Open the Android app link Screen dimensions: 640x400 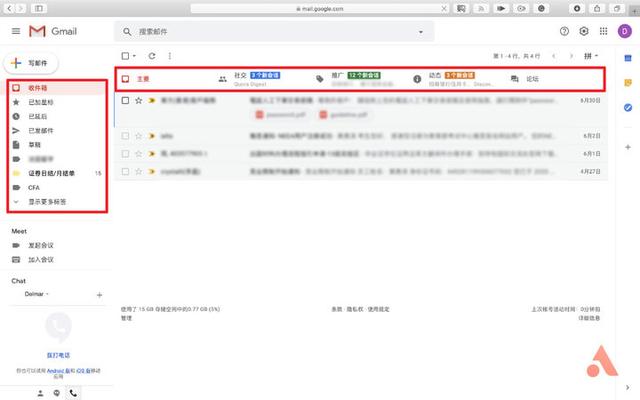coord(56,371)
